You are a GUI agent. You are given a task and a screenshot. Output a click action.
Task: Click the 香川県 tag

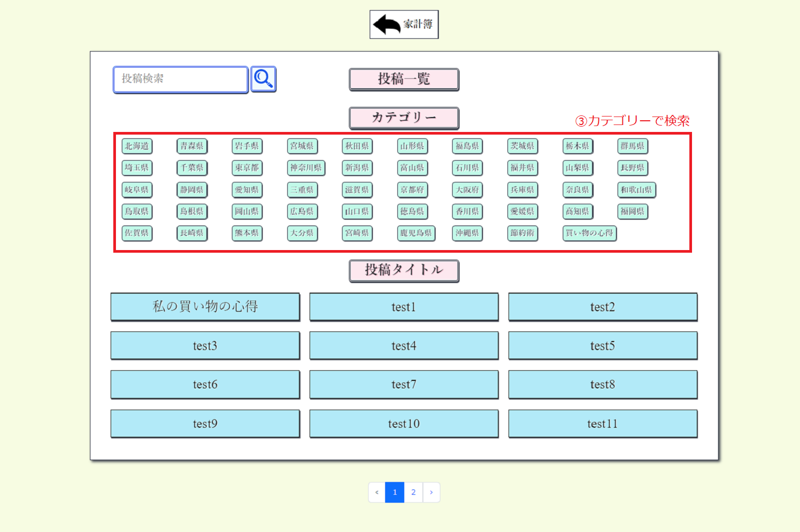[468, 212]
